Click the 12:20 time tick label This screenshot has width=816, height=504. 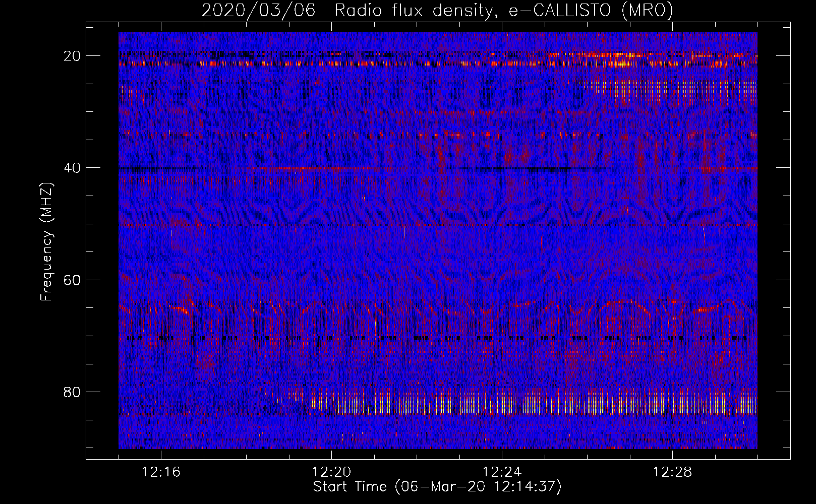331,472
